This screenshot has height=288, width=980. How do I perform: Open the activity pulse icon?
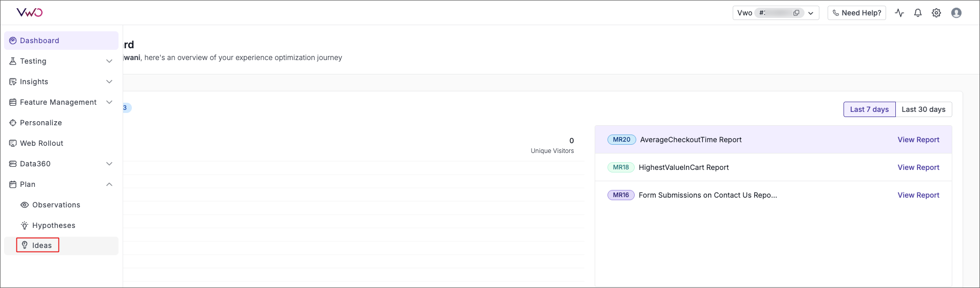[899, 13]
